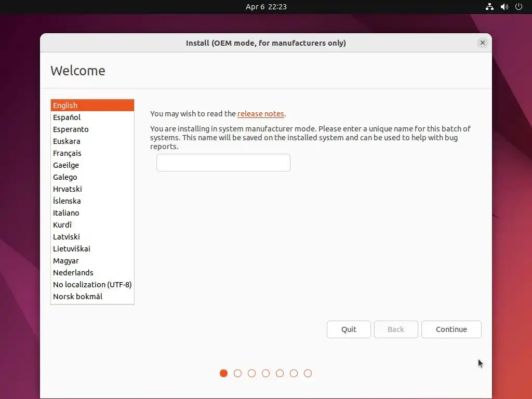Screen dimensions: 532x399
Task: Select Magyar in the language list
Action: point(92,261)
